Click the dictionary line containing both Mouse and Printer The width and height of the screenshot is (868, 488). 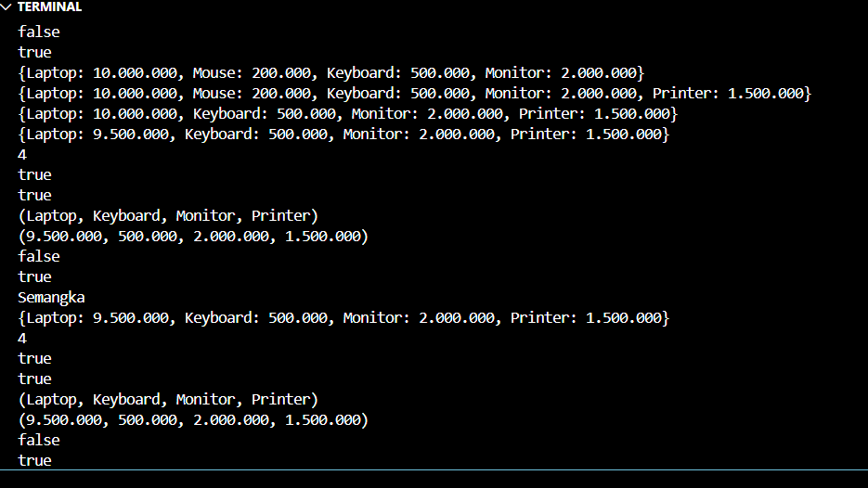click(414, 93)
